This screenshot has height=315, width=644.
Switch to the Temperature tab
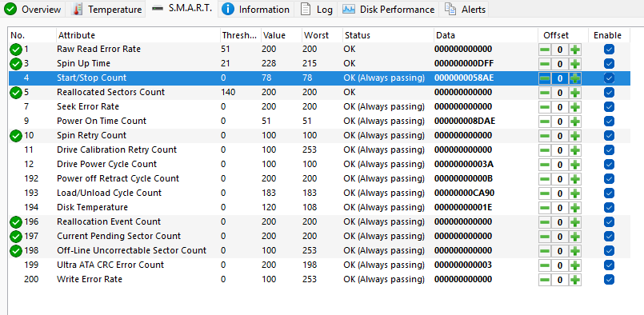pos(106,9)
